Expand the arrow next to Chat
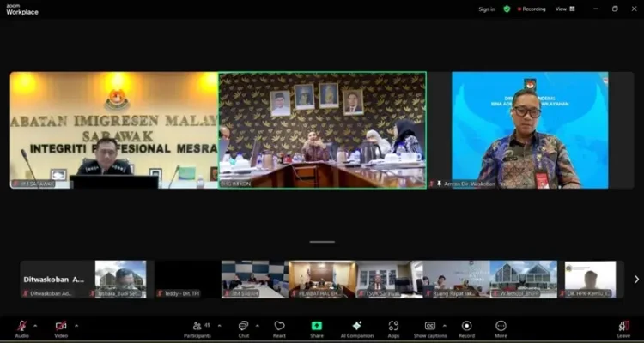 (258, 325)
